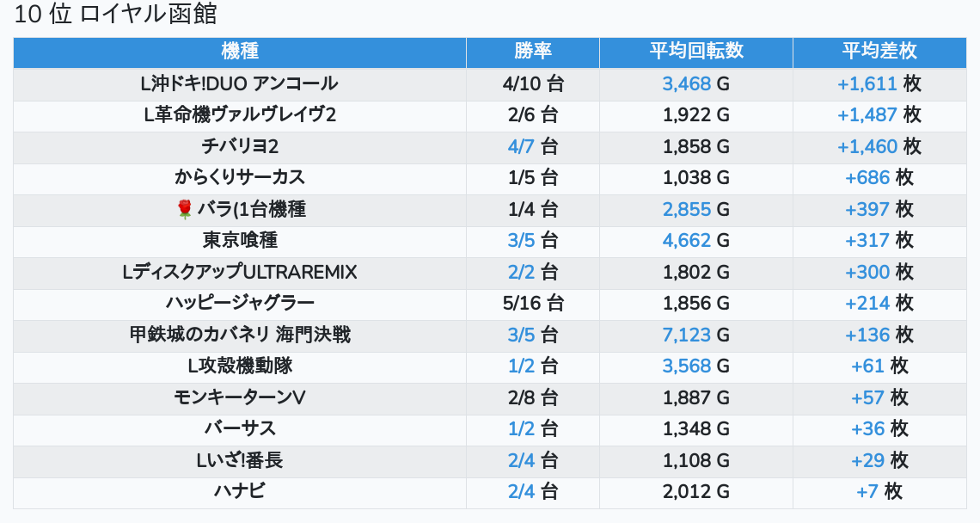
Task: Open バーサス machine entry
Action: tap(240, 428)
